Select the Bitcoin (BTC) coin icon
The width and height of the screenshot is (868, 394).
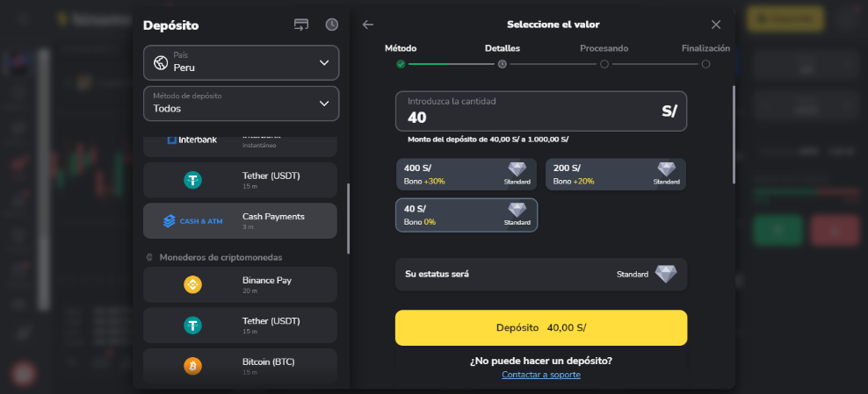192,365
